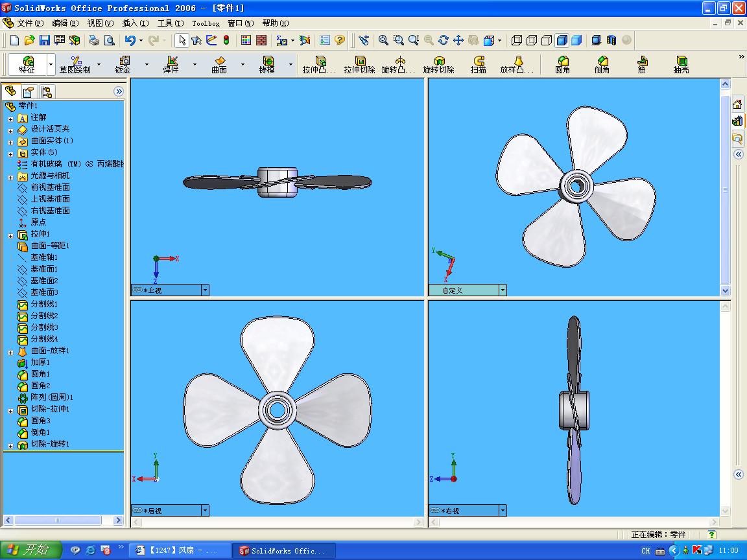Open the *上视 view orientation dropdown
Screen dimensions: 747x560
click(205, 290)
